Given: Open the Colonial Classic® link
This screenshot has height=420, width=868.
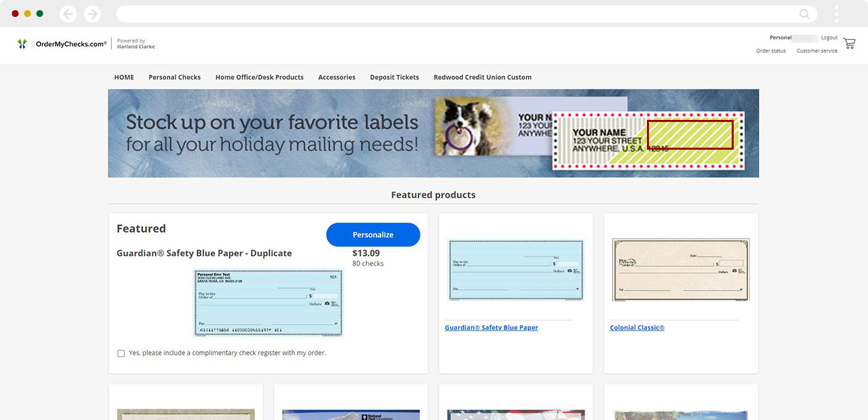Looking at the screenshot, I should 637,328.
